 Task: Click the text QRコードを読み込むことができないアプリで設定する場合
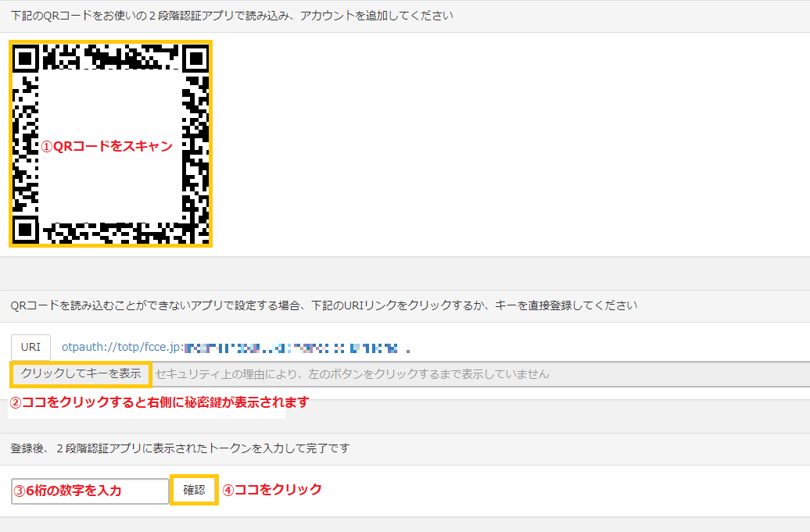click(x=156, y=305)
